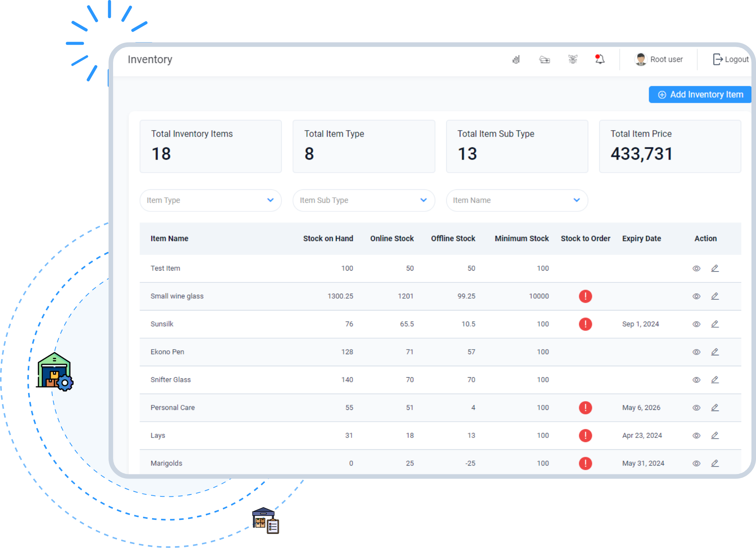Click the Root user avatar

coord(641,59)
